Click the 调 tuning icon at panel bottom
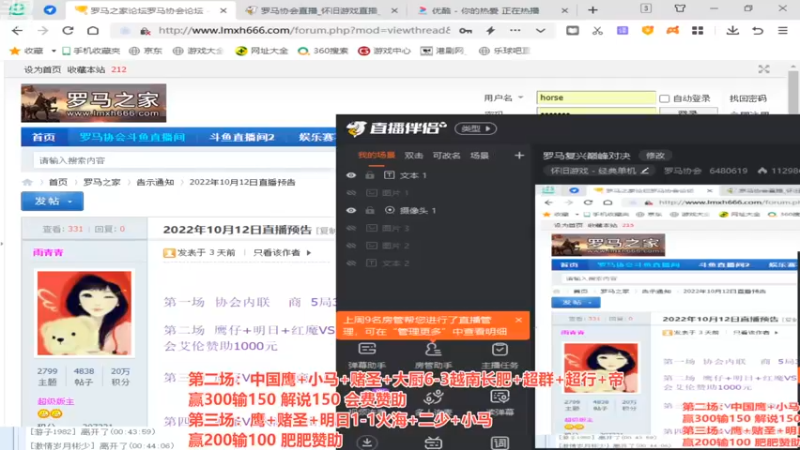The width and height of the screenshot is (800, 450). pos(499,442)
